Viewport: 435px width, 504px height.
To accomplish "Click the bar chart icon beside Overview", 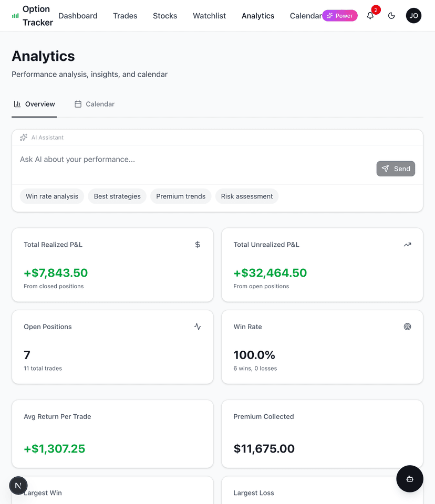I will click(x=16, y=104).
